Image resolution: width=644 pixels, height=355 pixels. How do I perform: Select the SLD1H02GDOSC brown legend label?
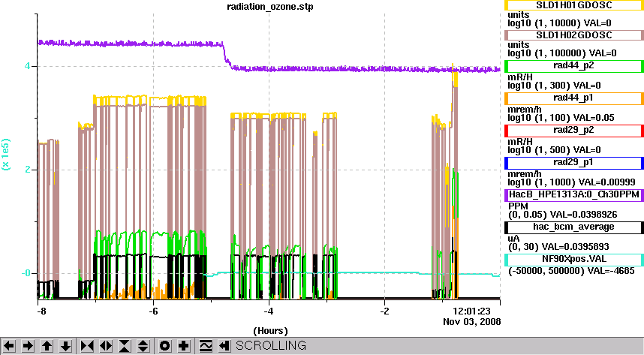[573, 35]
